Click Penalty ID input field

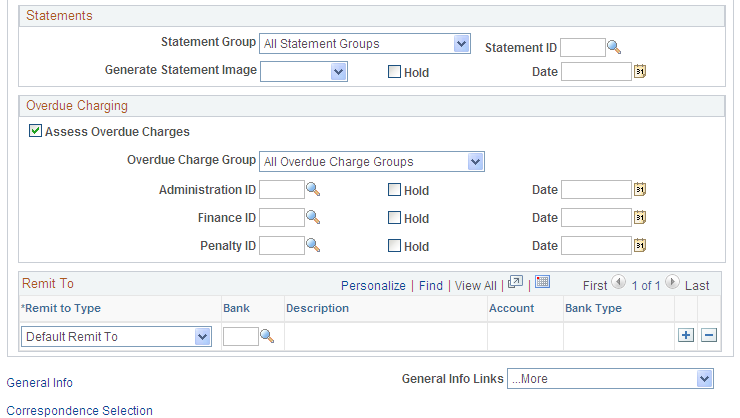(282, 246)
